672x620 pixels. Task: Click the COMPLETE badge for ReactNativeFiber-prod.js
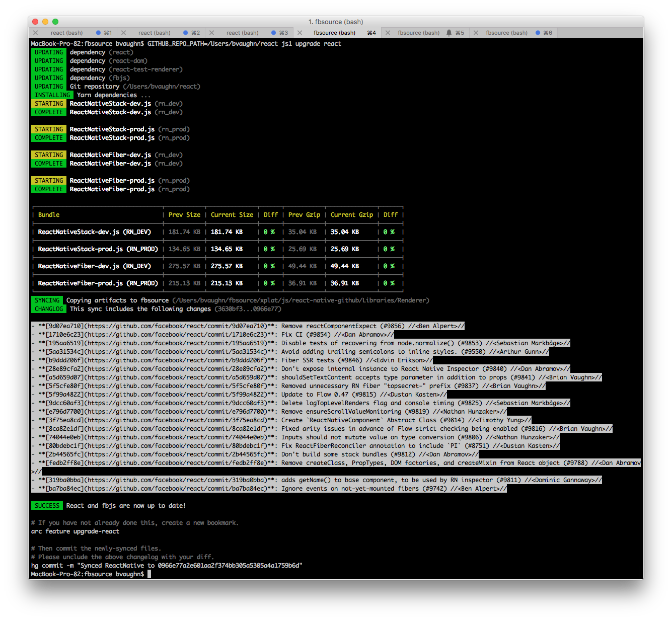click(x=49, y=189)
